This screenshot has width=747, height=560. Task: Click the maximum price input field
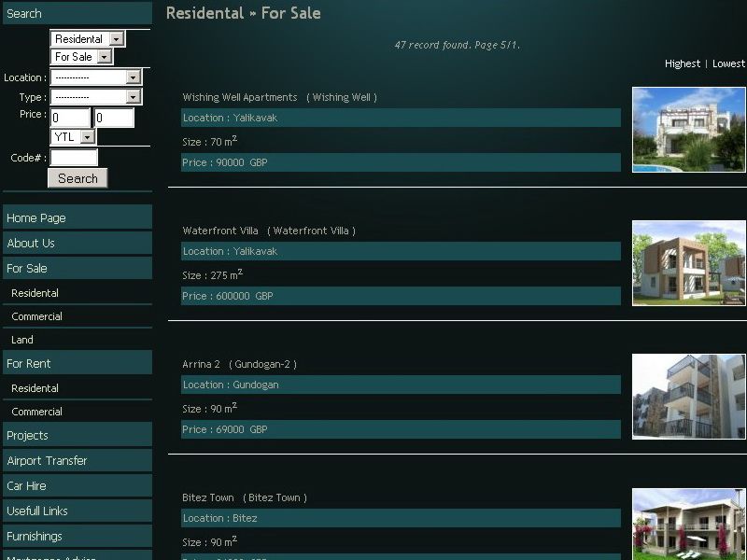coord(114,118)
